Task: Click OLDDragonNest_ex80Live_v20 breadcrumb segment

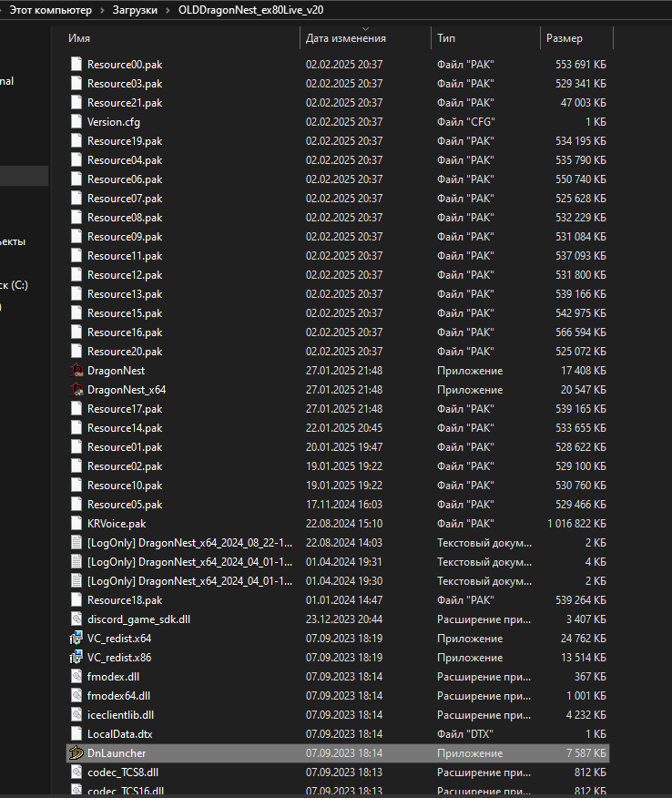Action: (x=250, y=10)
